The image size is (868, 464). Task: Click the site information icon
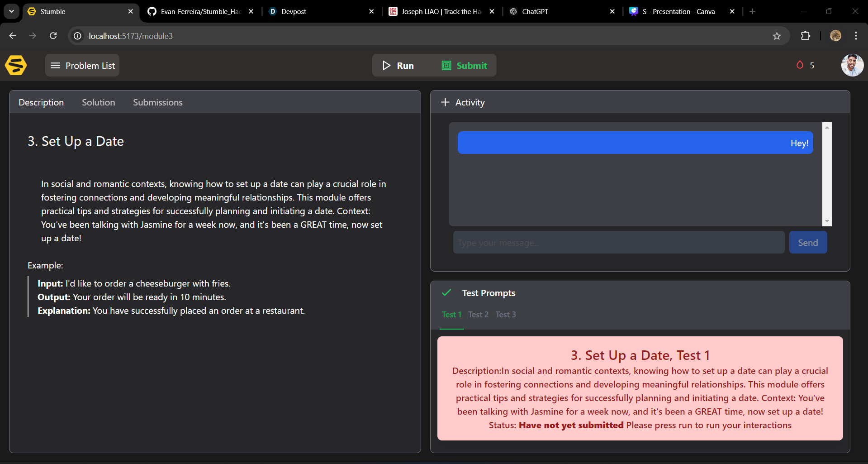click(78, 36)
